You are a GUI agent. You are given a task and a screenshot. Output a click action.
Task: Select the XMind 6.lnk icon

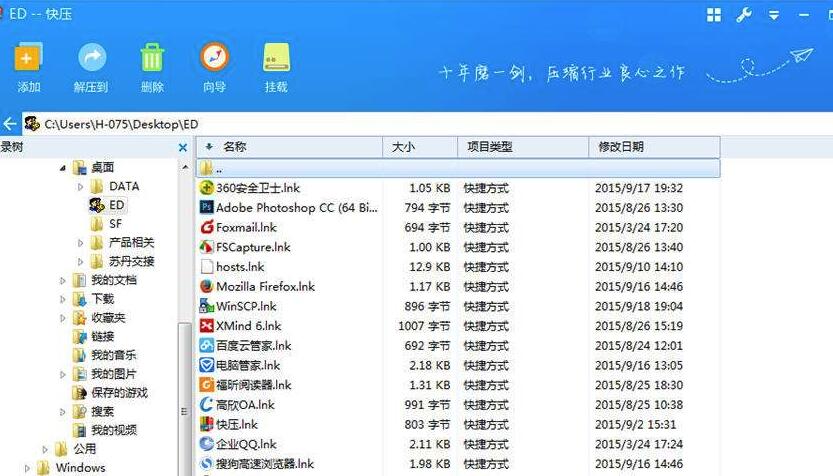206,326
